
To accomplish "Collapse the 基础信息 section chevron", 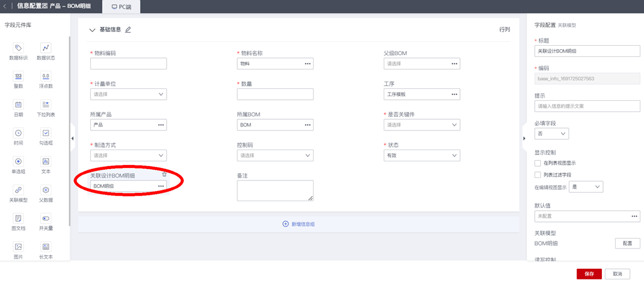I will (92, 30).
